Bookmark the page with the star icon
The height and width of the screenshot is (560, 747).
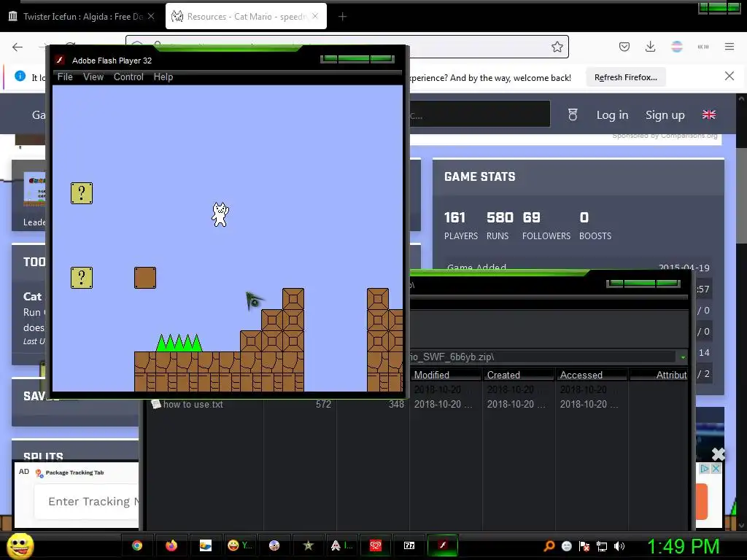tap(557, 47)
